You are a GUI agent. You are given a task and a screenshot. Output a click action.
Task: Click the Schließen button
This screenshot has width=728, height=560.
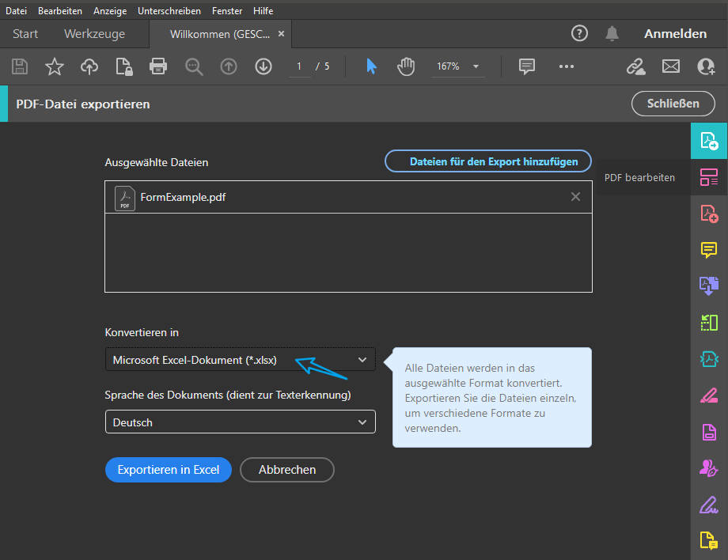pyautogui.click(x=673, y=104)
